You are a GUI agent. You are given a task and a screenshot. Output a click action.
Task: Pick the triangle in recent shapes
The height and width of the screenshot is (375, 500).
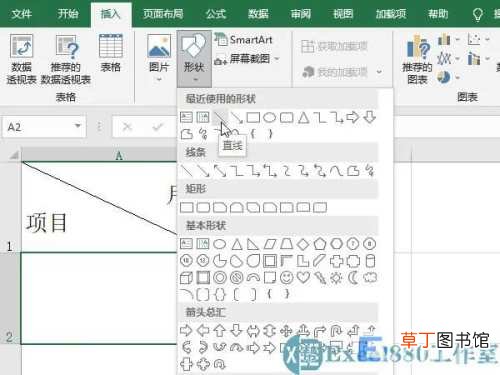[303, 117]
